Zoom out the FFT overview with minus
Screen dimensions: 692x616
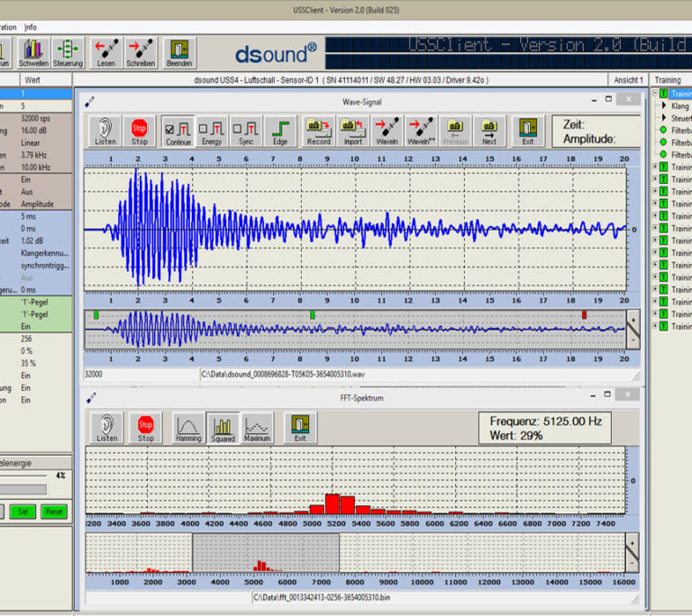633,564
